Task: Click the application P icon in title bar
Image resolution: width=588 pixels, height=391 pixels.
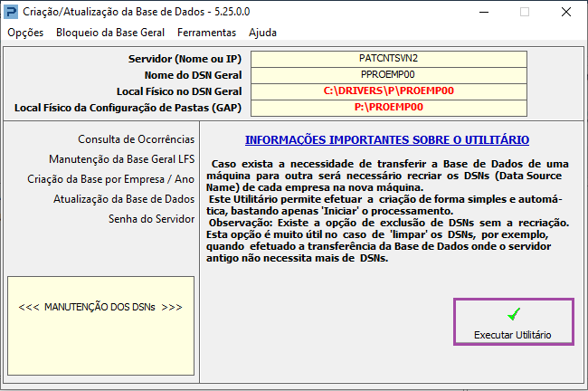Action: click(x=11, y=12)
